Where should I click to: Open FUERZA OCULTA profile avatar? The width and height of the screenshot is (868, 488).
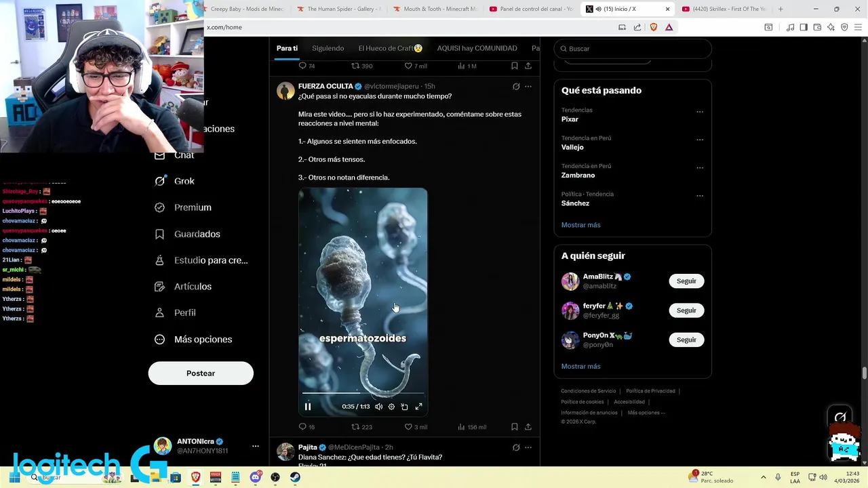pos(285,91)
